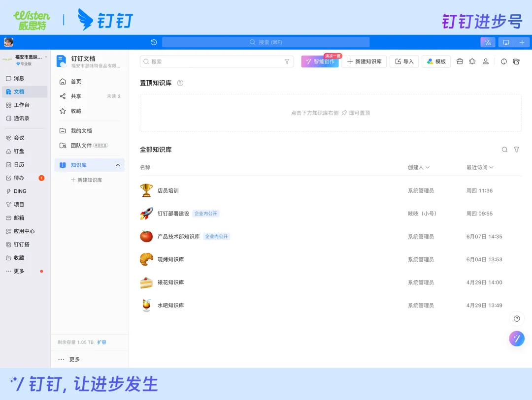
Task: Click 新建知识库 under the 知识库 section
Action: click(86, 180)
